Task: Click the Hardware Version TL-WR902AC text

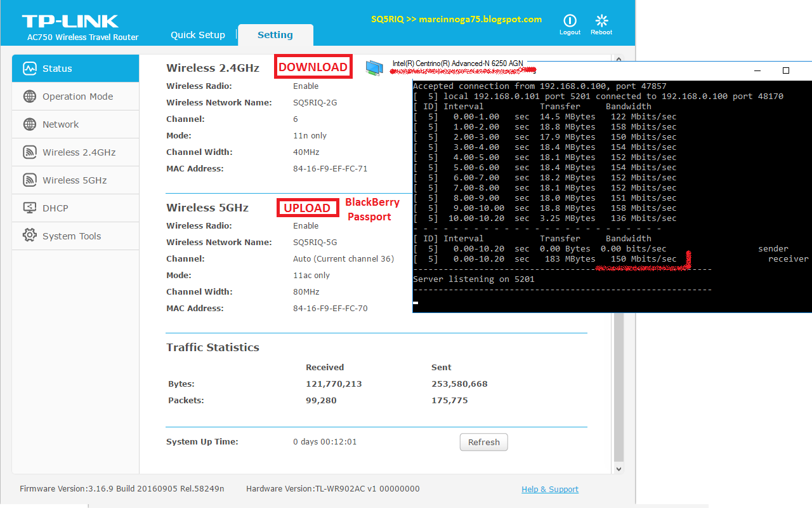Action: point(333,489)
